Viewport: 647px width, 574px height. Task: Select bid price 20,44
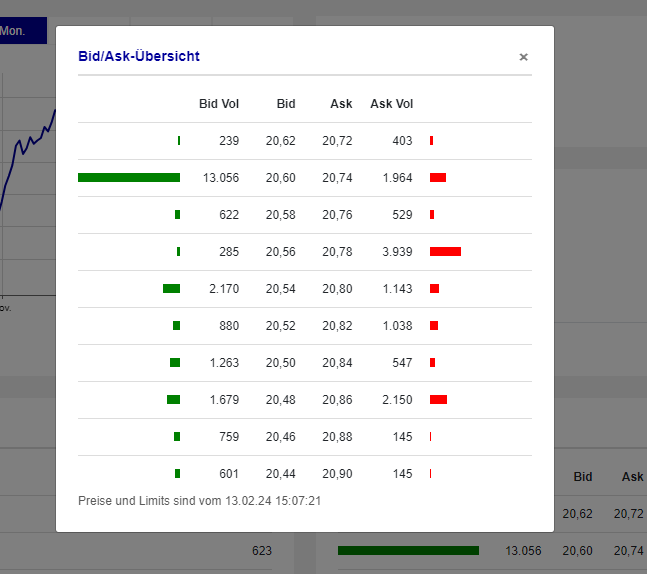(x=281, y=473)
